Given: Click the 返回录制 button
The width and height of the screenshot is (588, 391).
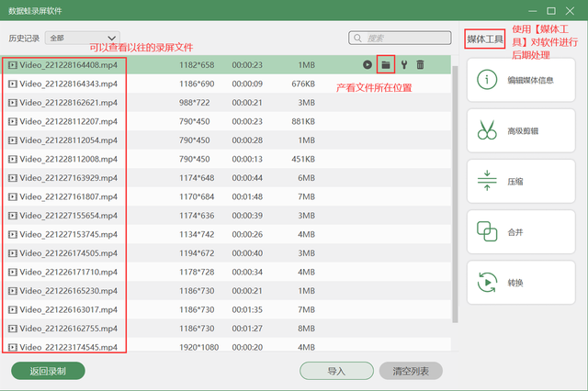Looking at the screenshot, I should (48, 371).
